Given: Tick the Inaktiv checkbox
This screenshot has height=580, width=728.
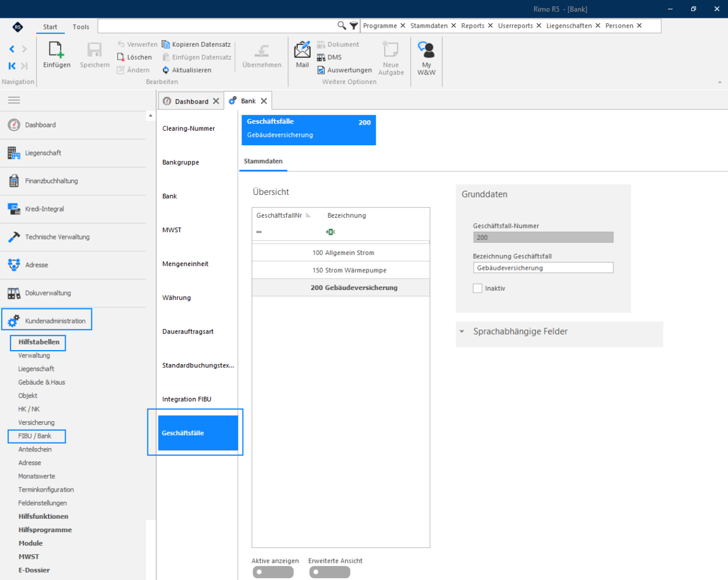Looking at the screenshot, I should pyautogui.click(x=478, y=288).
